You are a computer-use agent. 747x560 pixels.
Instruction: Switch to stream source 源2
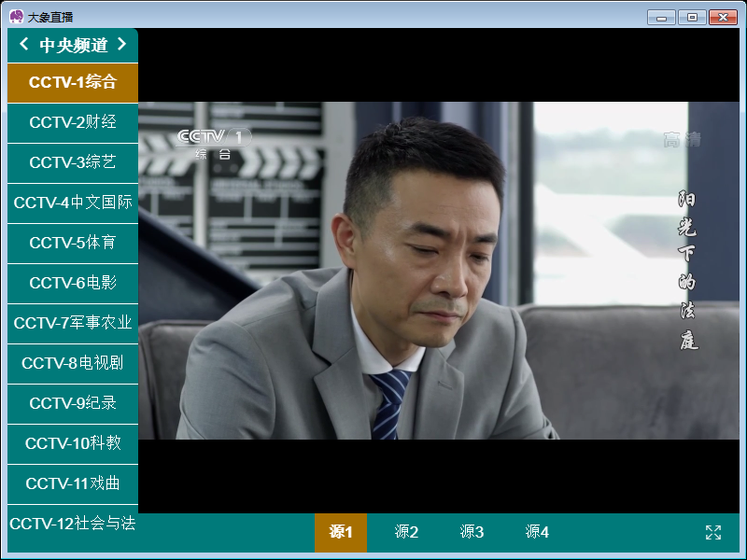tap(406, 532)
